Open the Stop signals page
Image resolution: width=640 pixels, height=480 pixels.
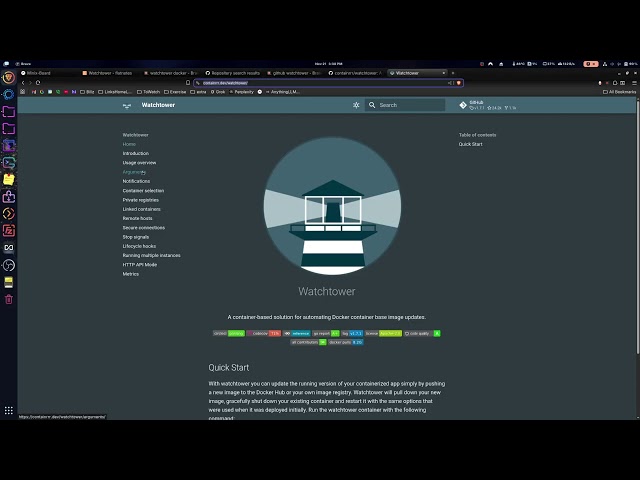coord(136,237)
